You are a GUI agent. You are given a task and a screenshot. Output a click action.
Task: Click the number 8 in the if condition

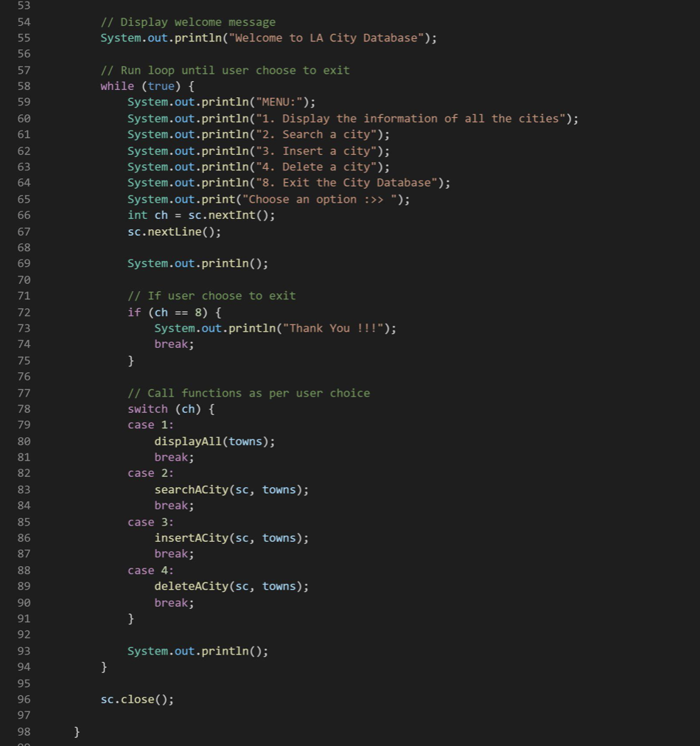(197, 313)
